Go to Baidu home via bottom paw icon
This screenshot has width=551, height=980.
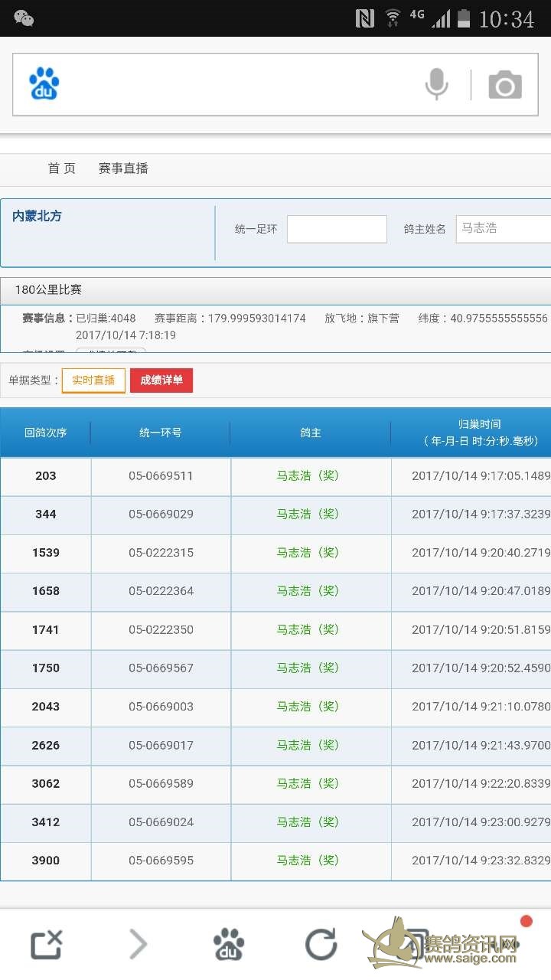(x=229, y=944)
